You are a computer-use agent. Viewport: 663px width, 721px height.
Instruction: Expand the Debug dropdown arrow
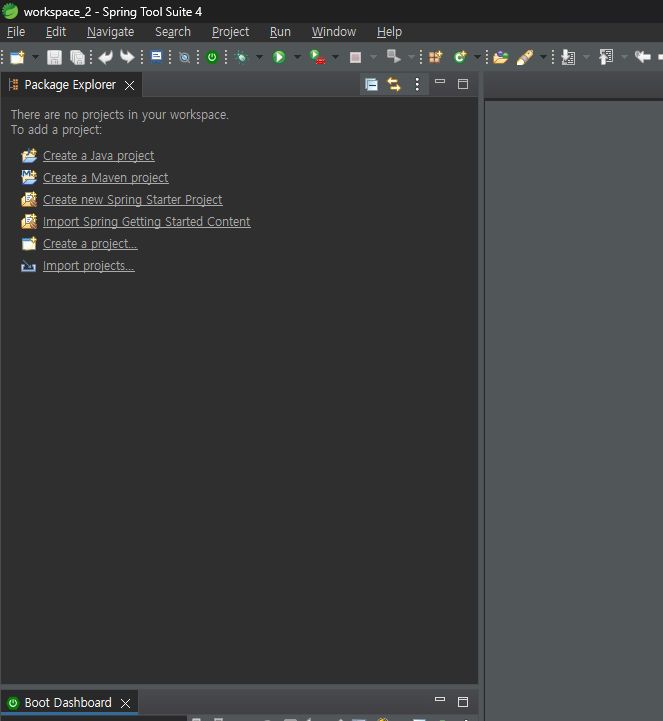tap(259, 57)
